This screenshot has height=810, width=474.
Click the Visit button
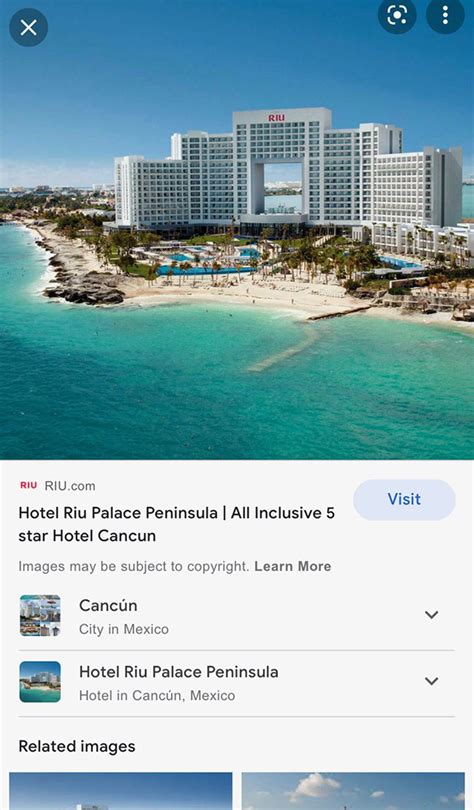tap(404, 500)
